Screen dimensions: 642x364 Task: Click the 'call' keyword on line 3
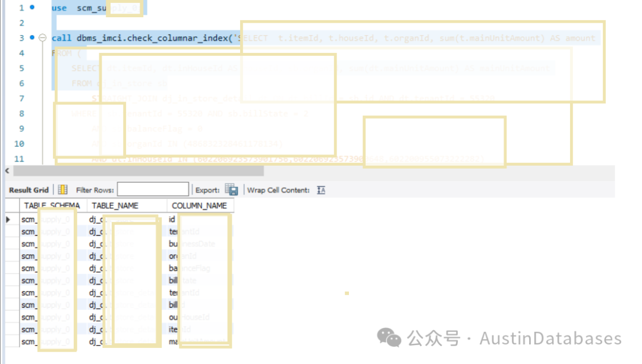coord(61,38)
